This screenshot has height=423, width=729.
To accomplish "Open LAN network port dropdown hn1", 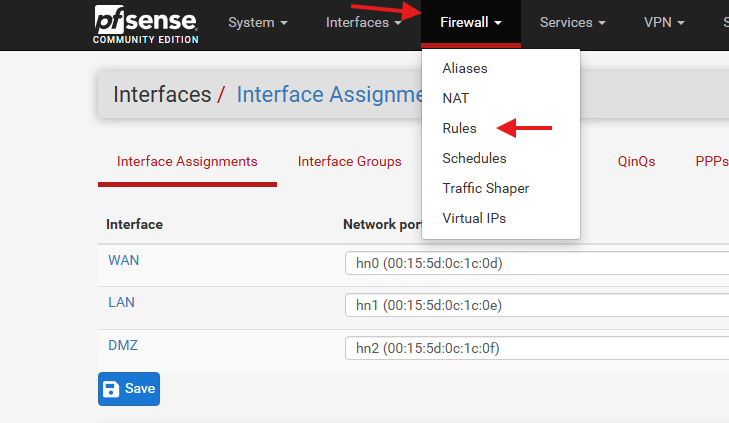I will coord(537,305).
